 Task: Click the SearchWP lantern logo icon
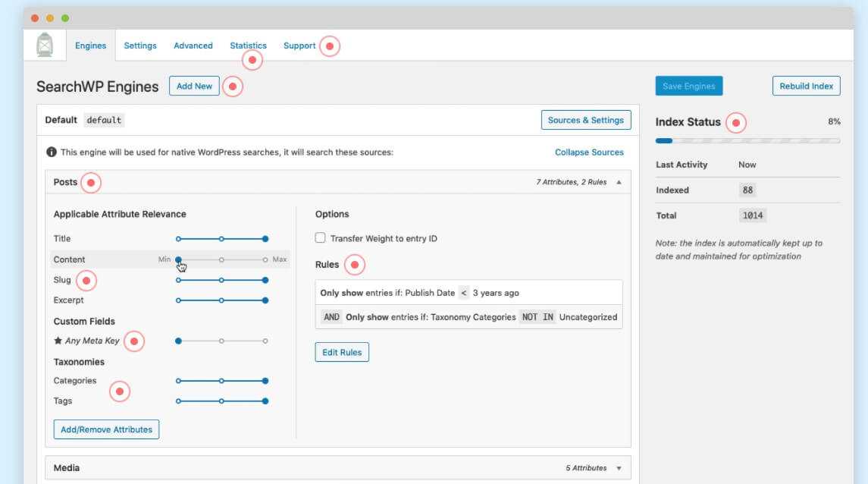(x=45, y=46)
